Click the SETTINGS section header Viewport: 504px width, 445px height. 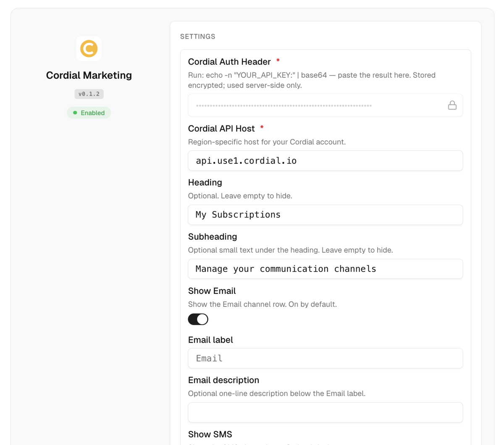pos(198,37)
